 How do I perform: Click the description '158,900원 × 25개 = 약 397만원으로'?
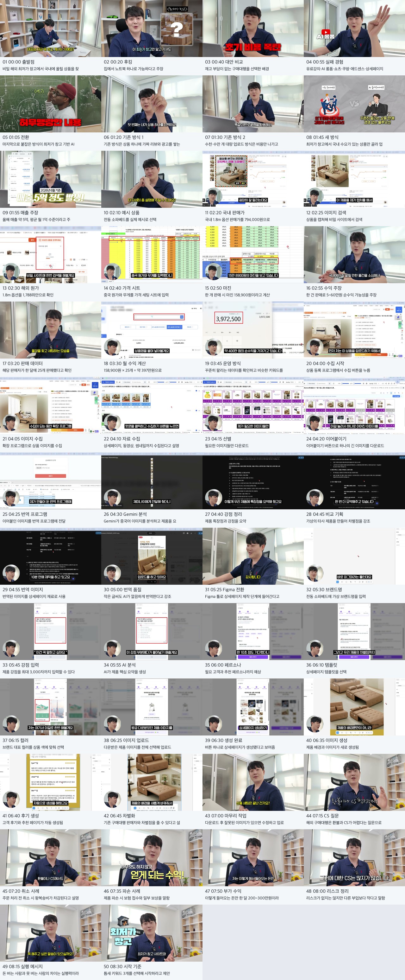coord(133,370)
